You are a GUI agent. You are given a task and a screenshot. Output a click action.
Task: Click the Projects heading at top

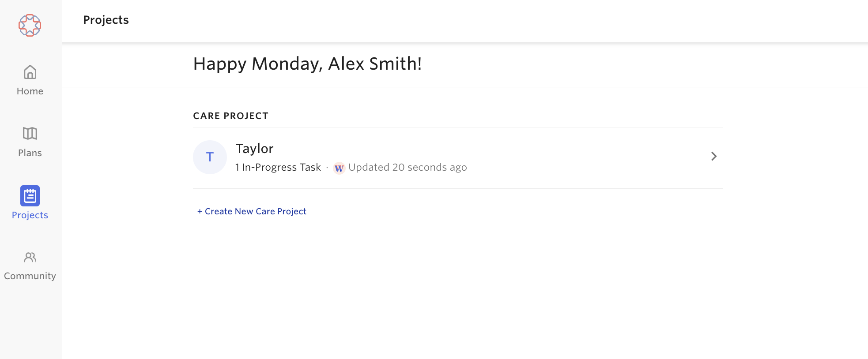point(106,20)
